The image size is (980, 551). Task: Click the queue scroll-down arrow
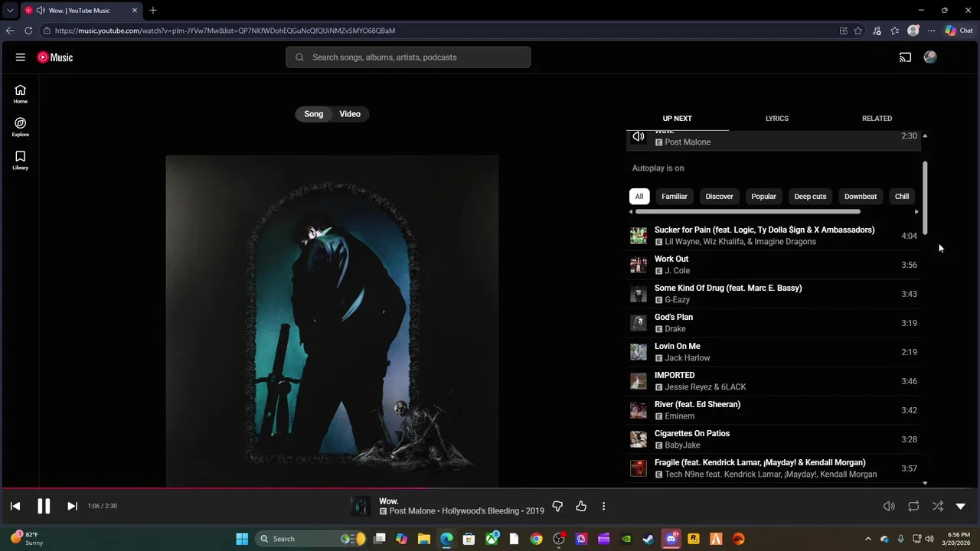point(925,483)
